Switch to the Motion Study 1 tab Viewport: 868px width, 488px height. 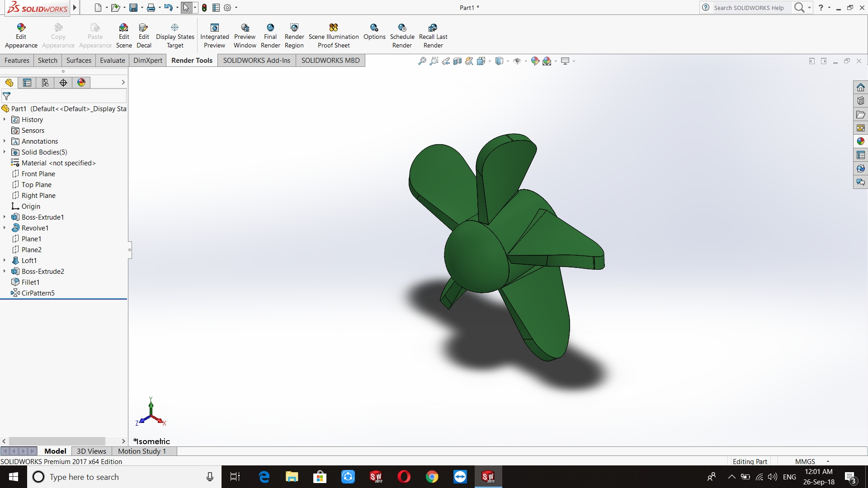tap(142, 451)
